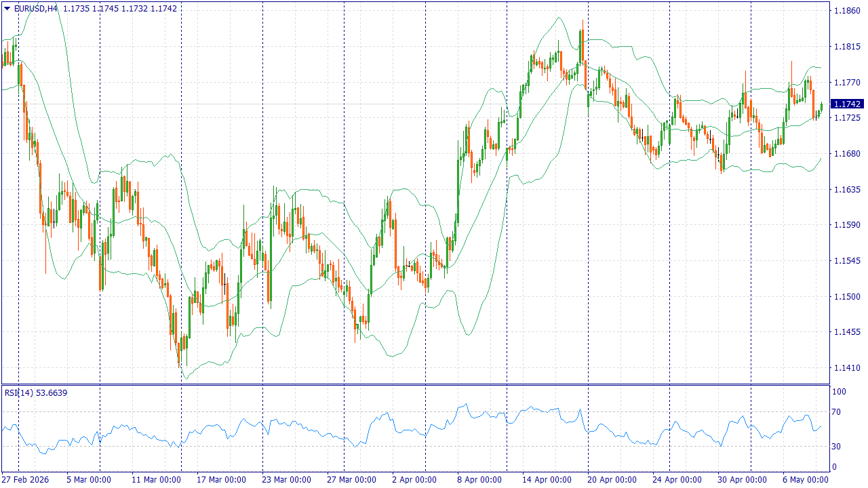Click the 1.1680 price scale label
868x488 pixels.
(846, 153)
